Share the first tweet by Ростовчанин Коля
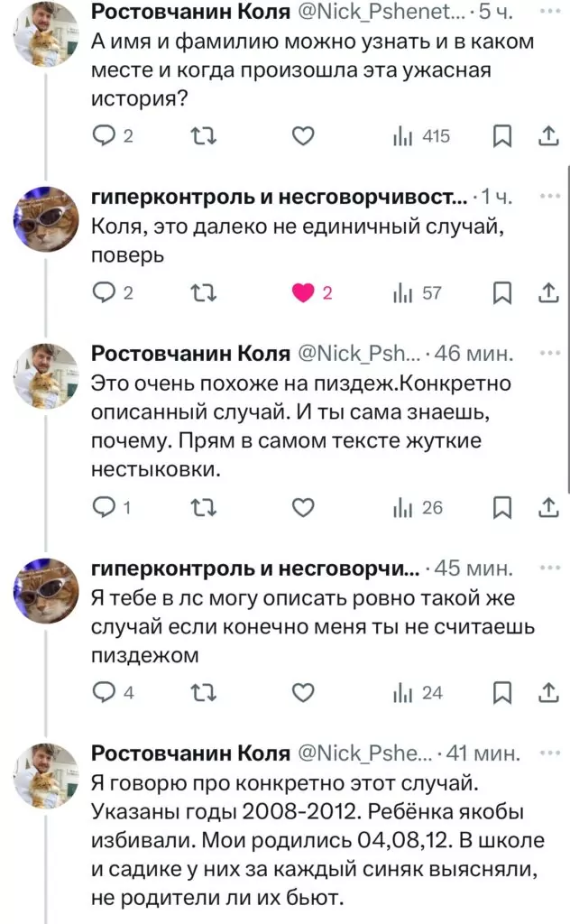Image resolution: width=570 pixels, height=924 pixels. coord(548,136)
